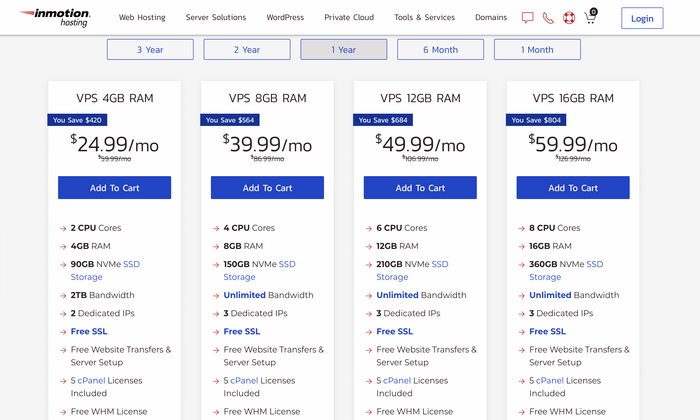The width and height of the screenshot is (700, 420).
Task: Click cPanel link in VPS 8GB plan
Action: 244,381
